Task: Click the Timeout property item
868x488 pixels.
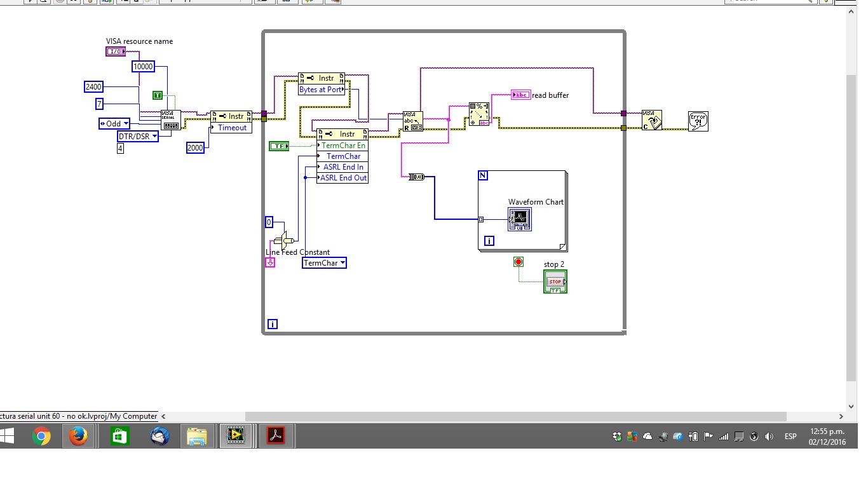Action: click(231, 128)
